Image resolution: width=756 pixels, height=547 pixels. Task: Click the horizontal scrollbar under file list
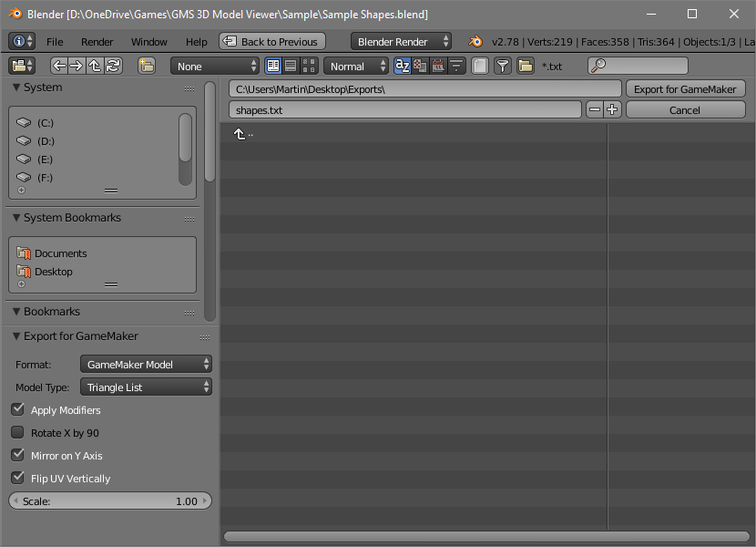487,537
